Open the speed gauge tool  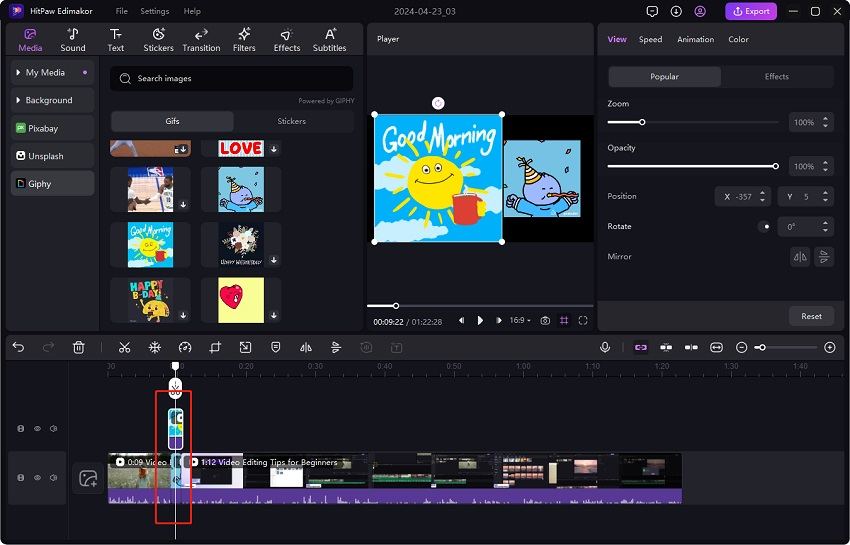(185, 348)
